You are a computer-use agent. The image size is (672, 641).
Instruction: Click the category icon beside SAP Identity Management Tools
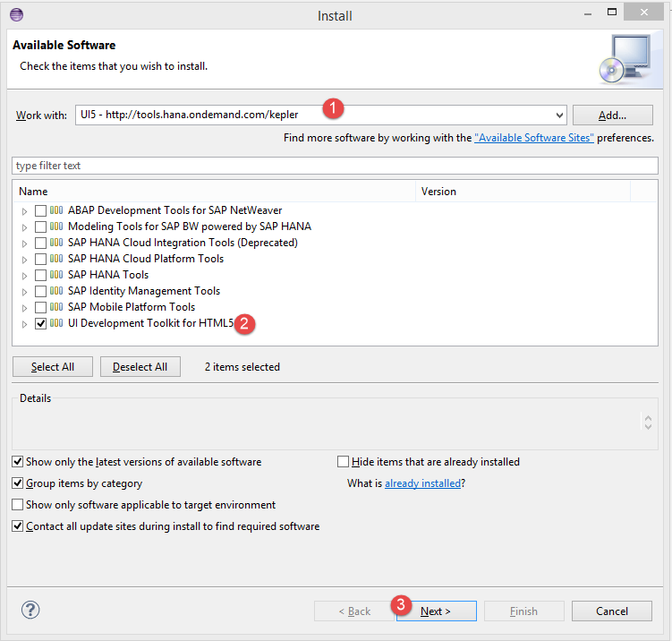pos(56,291)
